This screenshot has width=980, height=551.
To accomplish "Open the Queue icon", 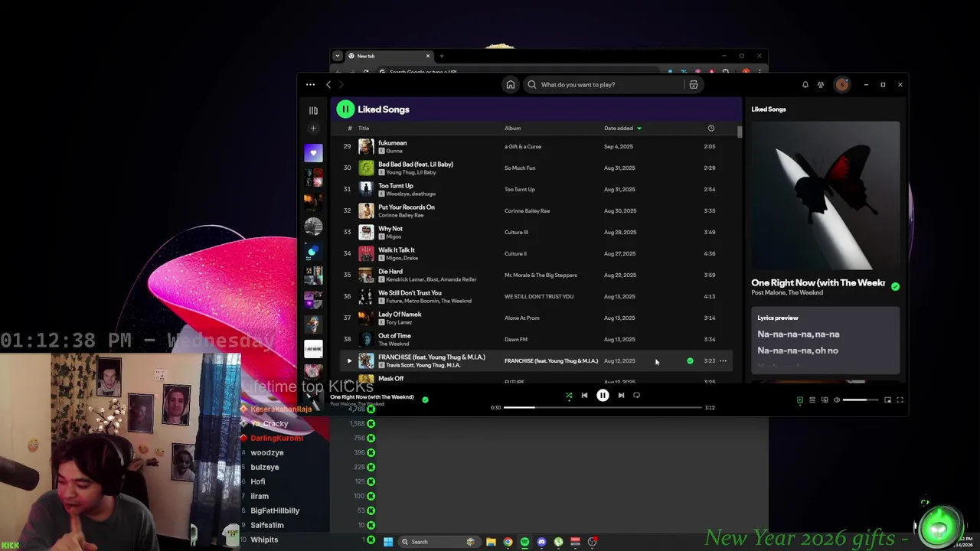I will coord(812,400).
